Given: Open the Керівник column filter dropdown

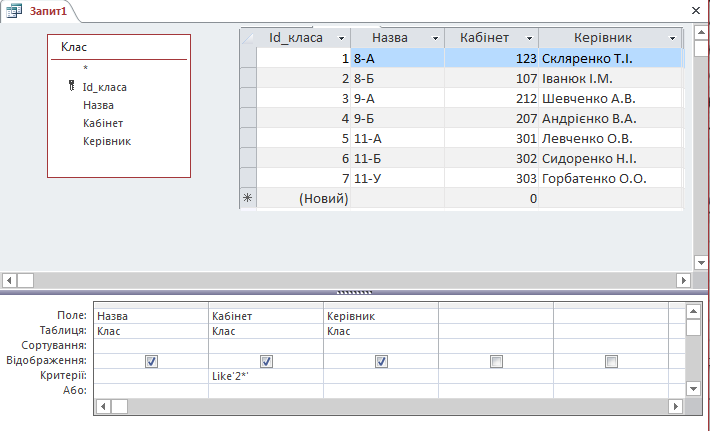Looking at the screenshot, I should coord(672,38).
